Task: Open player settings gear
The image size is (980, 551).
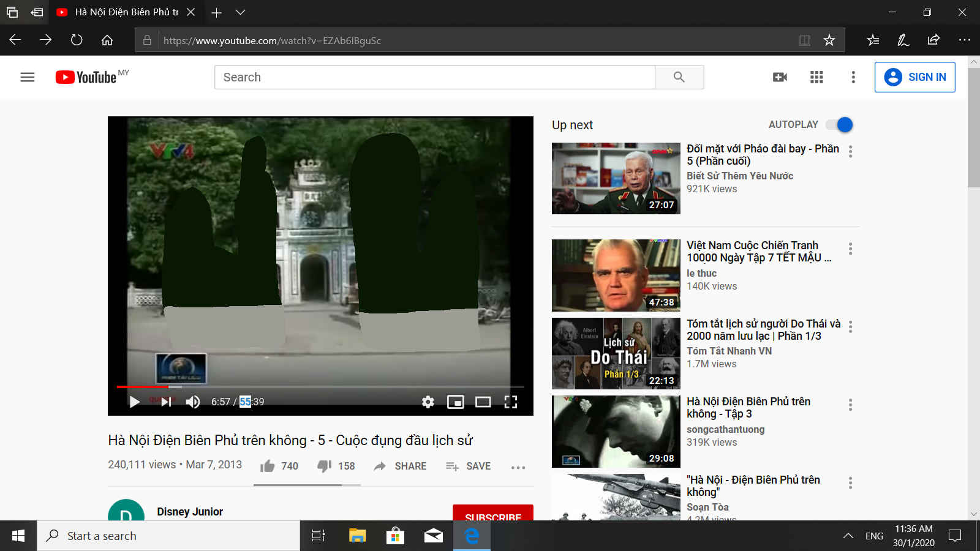Action: click(428, 402)
